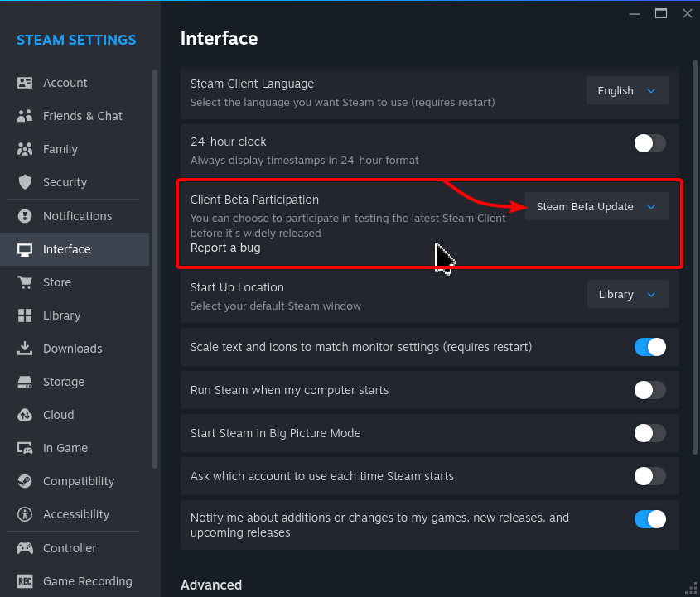Click the Compatibility Steam logo icon
700x597 pixels.
(25, 481)
